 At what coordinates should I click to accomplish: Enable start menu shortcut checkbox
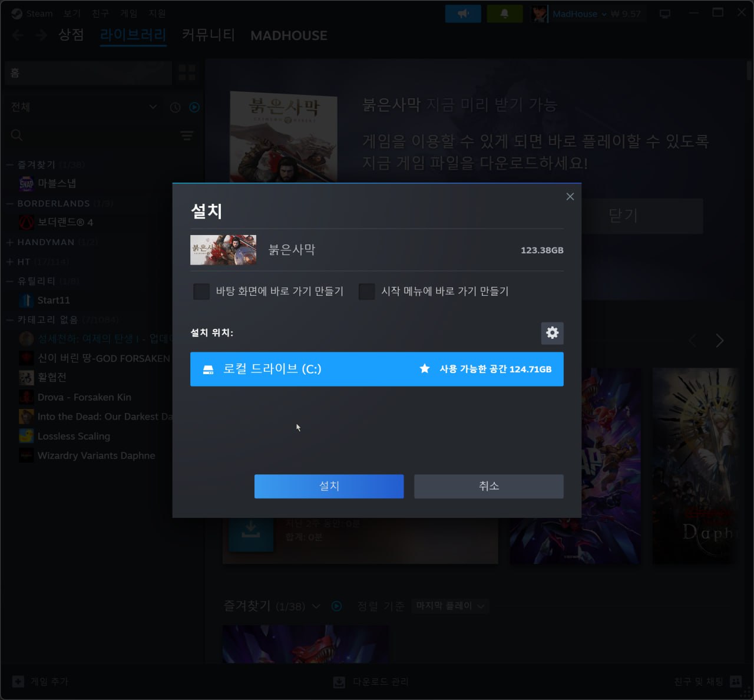[x=366, y=292]
